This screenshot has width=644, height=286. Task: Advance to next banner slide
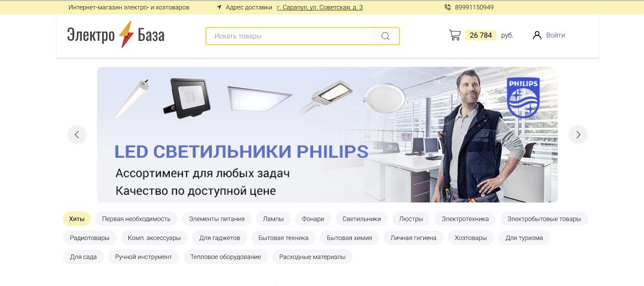point(578,134)
